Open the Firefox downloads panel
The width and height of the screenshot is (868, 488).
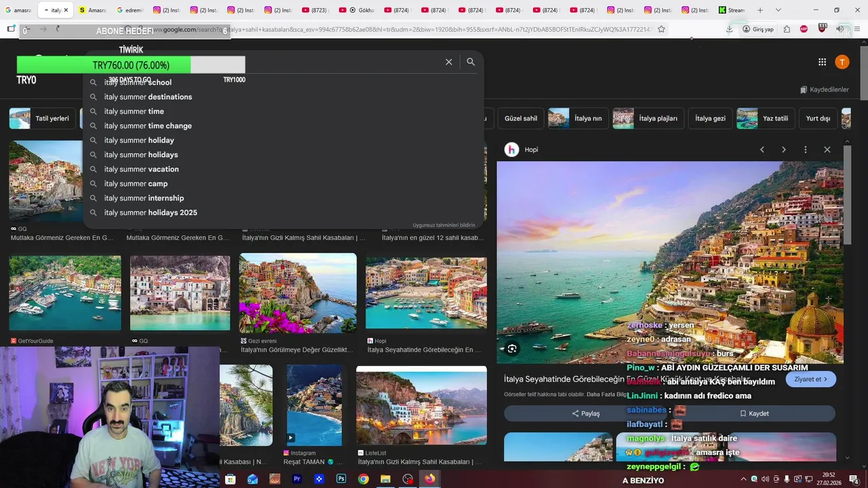pyautogui.click(x=729, y=29)
